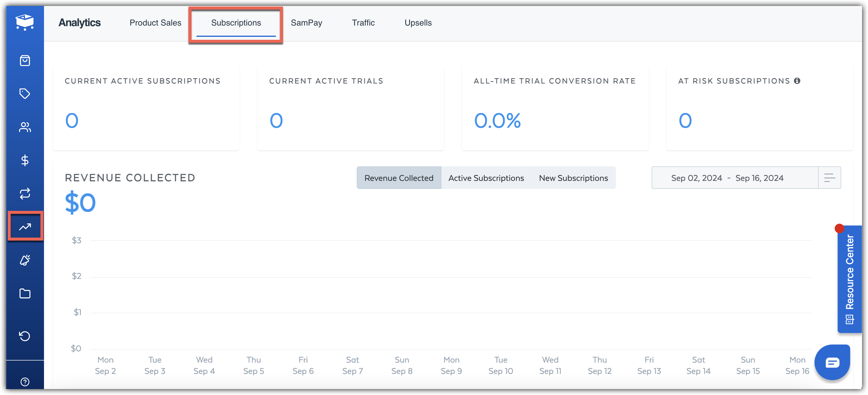Screen dimensions: 868x395
Task: Open the shopping bag sidebar icon
Action: click(x=25, y=61)
